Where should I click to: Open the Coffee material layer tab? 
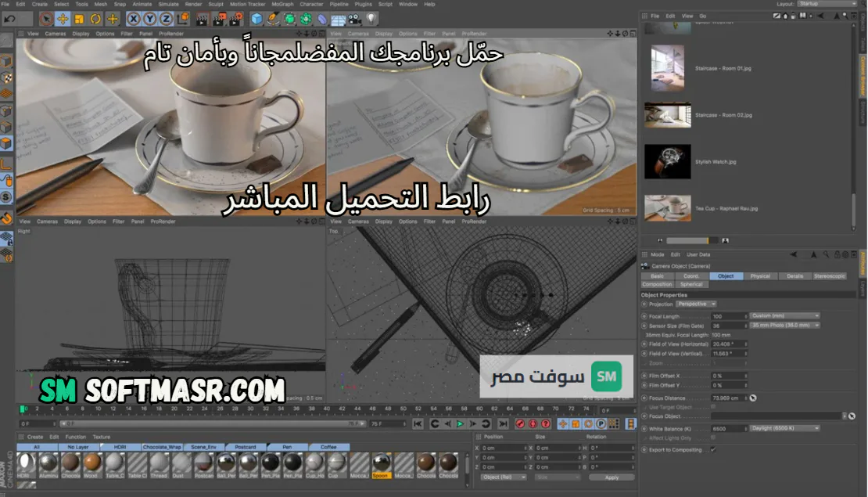(328, 447)
